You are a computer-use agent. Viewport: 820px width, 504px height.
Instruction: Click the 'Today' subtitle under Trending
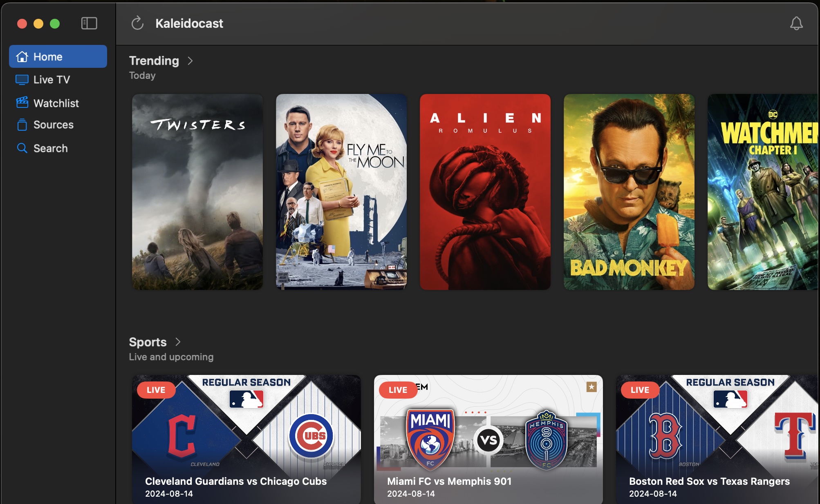tap(142, 76)
